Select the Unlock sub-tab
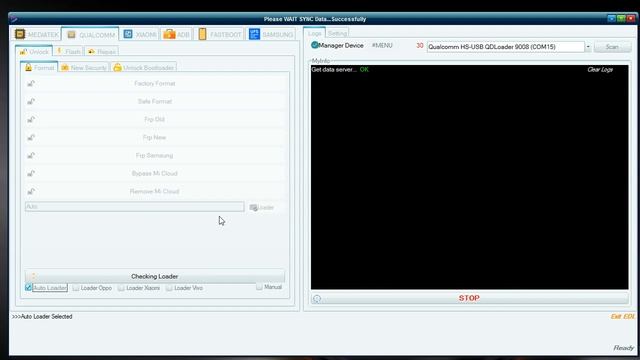 point(34,51)
